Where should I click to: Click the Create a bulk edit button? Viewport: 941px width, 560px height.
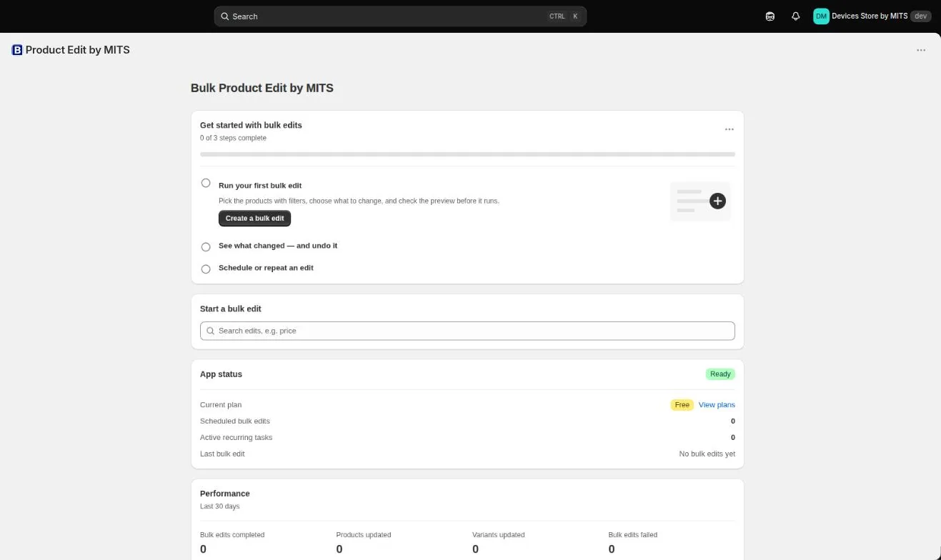tap(254, 219)
